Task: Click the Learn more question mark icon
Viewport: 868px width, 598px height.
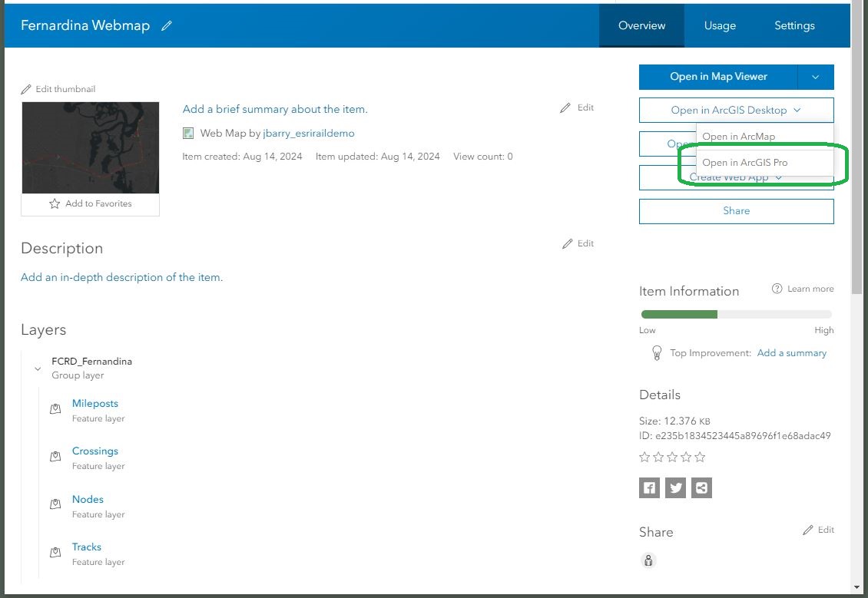Action: pyautogui.click(x=777, y=289)
